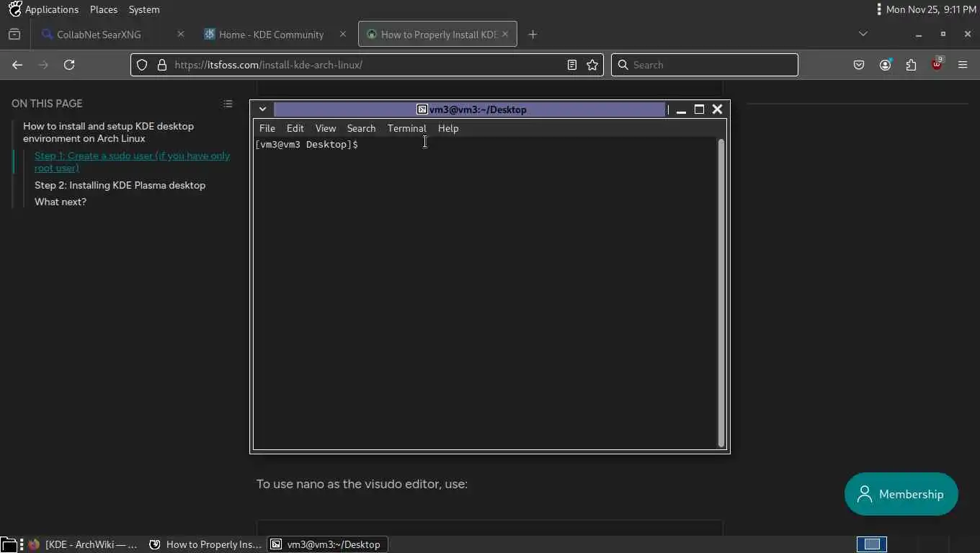Screen dimensions: 980x553
Task: Select vm3@vm3:~/Desktop taskbar entry
Action: point(328,544)
